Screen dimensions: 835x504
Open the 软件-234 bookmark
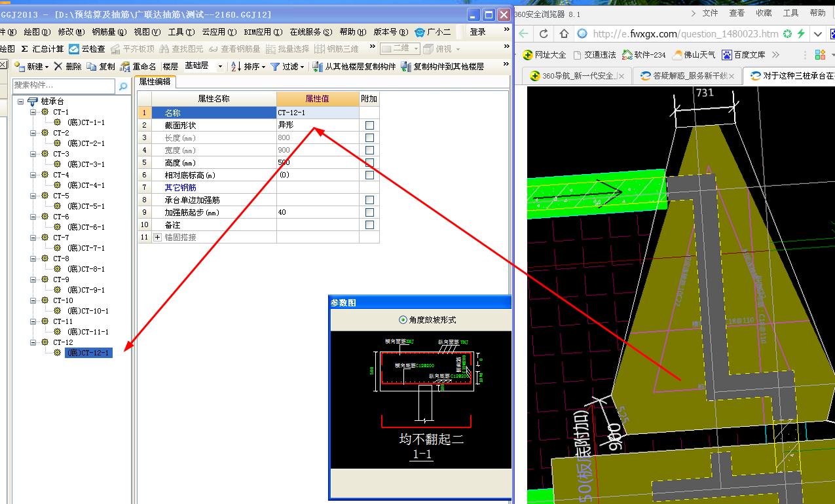pyautogui.click(x=644, y=55)
